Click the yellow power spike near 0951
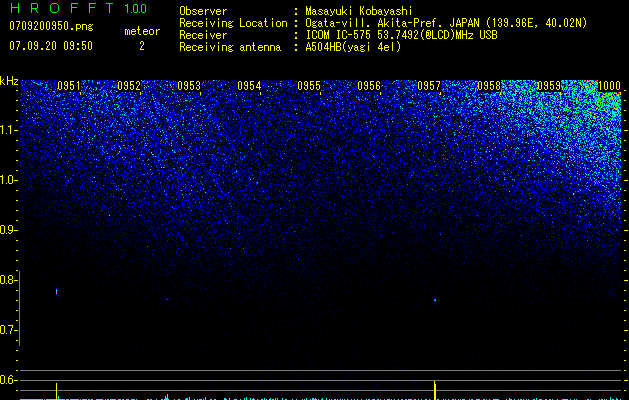629x400 pixels. pyautogui.click(x=57, y=391)
